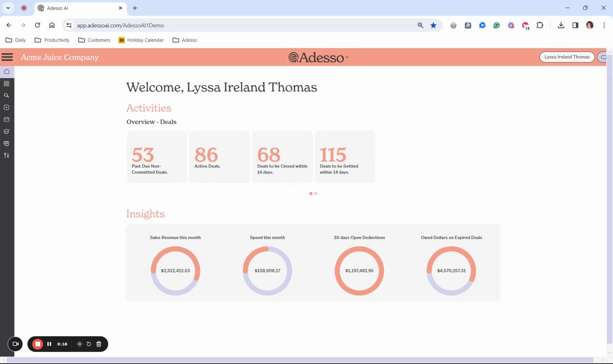This screenshot has height=364, width=613.
Task: Click the dotted effects icon in the recorder bar
Action: click(x=79, y=344)
